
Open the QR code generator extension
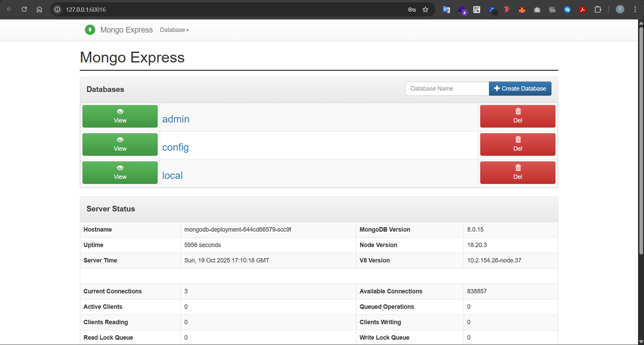[477, 10]
